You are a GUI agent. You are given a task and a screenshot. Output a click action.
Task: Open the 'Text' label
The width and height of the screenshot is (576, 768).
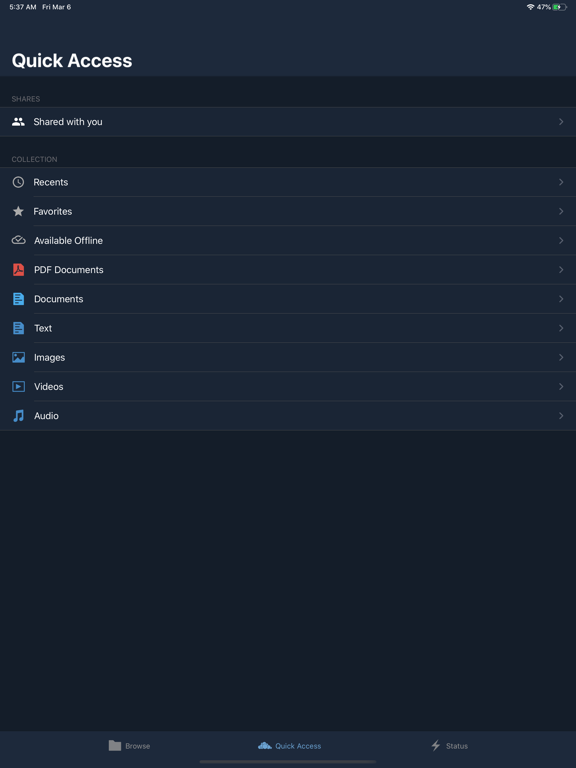[x=43, y=328]
